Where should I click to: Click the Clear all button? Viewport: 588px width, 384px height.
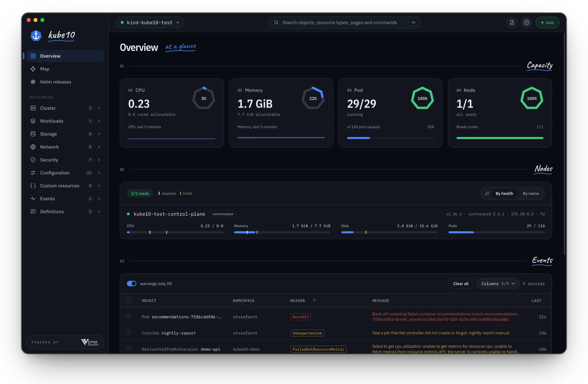[461, 284]
